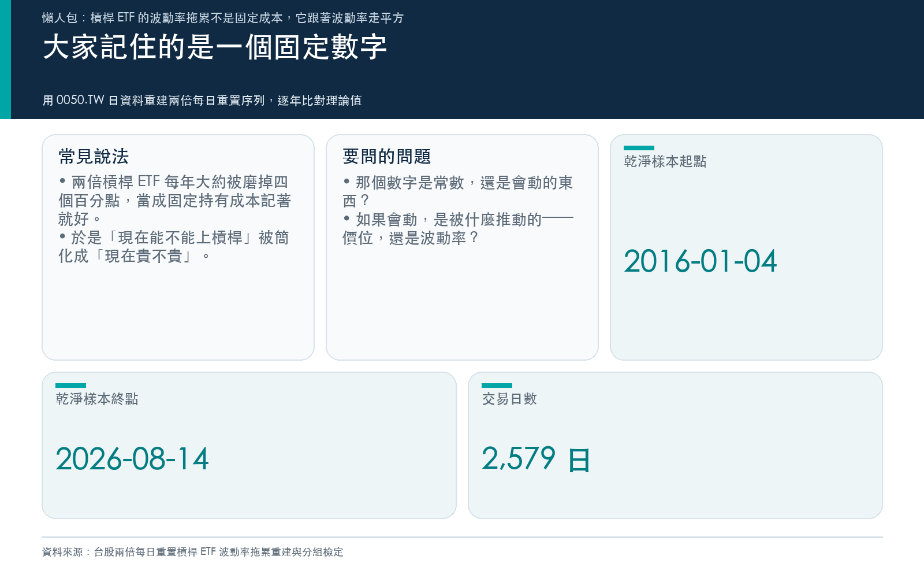This screenshot has height=578, width=924.
Task: Select the 乾淨樣本終點 label
Action: point(97,399)
